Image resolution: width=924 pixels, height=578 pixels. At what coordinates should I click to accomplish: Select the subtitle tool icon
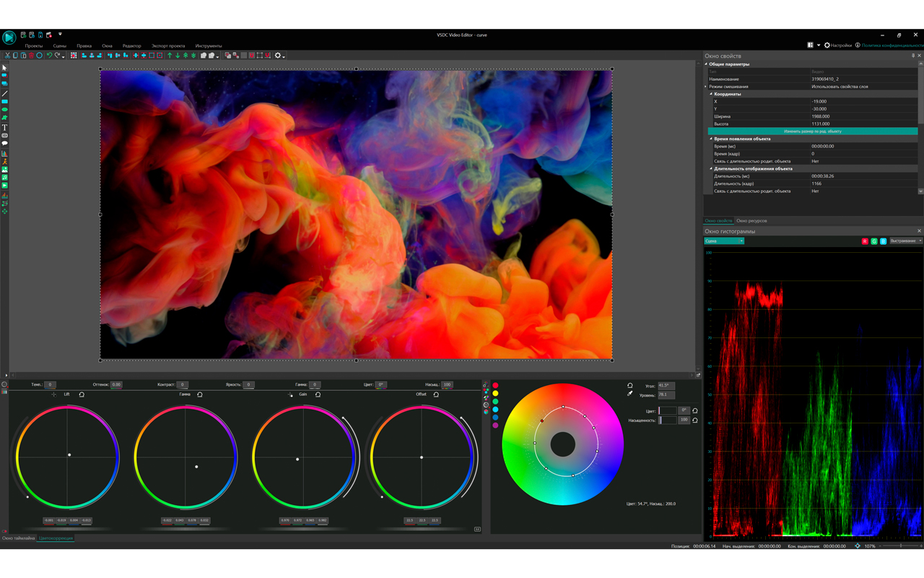click(x=4, y=135)
